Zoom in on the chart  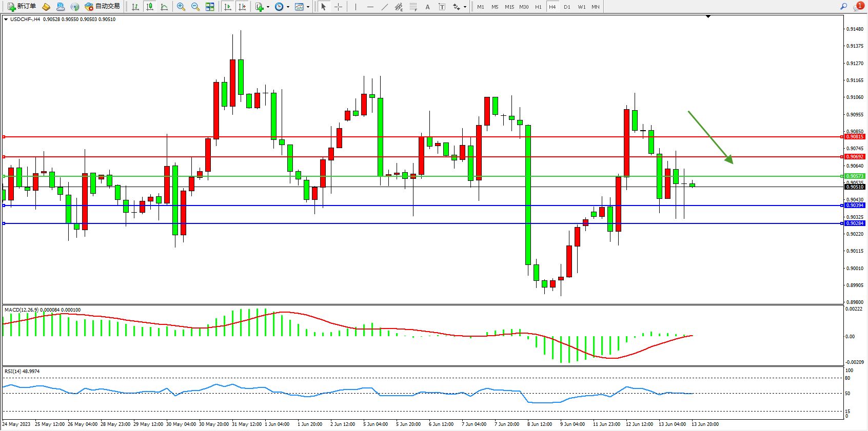pos(181,7)
